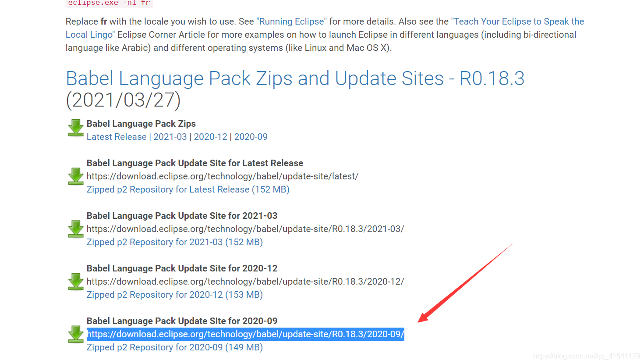The width and height of the screenshot is (644, 364).
Task: Download Zipped p2 Repository for Latest Release (152 MB)
Action: [188, 189]
